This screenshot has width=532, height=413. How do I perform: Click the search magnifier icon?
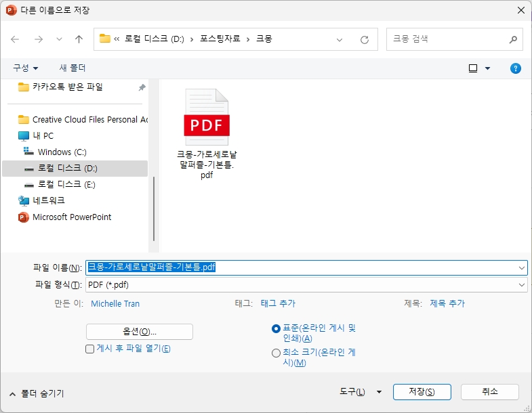(513, 39)
